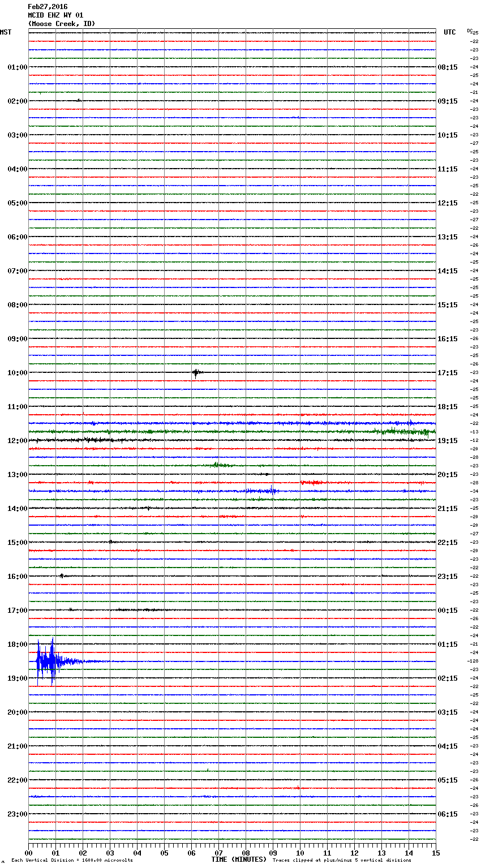The image size is (481, 868).
Task: Select the 12:00 MST time label
Action: tap(18, 441)
